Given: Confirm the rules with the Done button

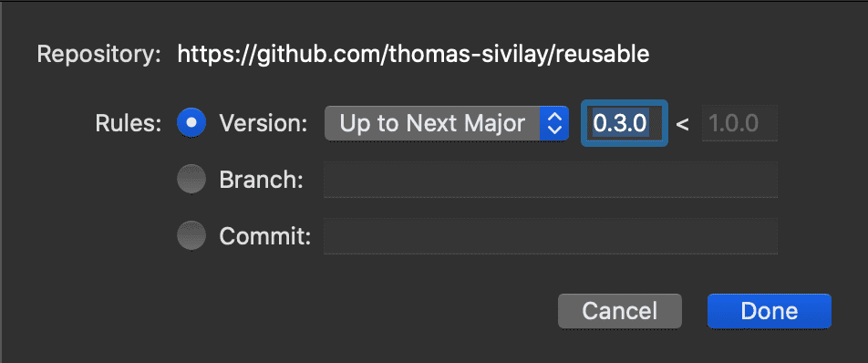Looking at the screenshot, I should coord(770,311).
